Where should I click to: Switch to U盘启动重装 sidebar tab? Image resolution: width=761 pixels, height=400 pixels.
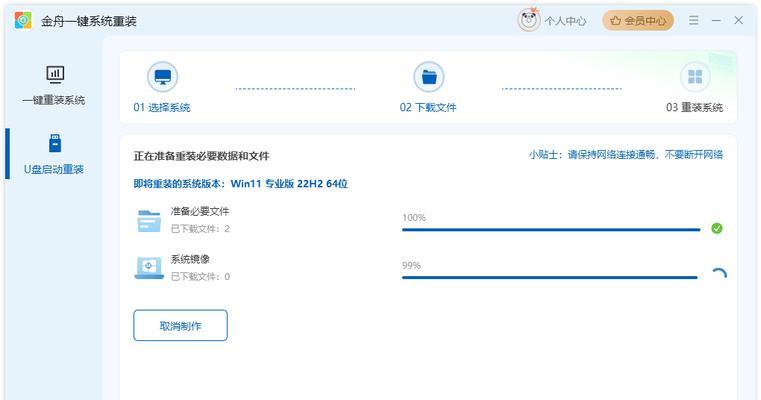(x=54, y=169)
